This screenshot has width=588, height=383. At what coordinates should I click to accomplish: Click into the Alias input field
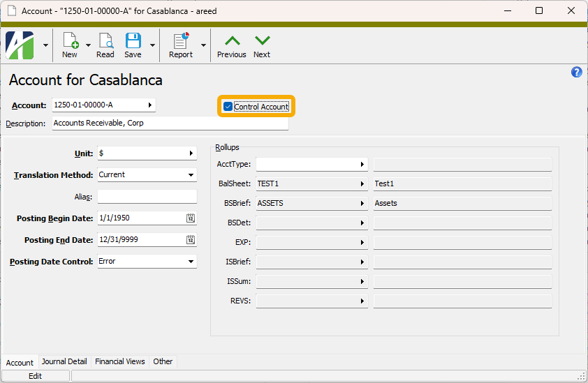(x=147, y=197)
